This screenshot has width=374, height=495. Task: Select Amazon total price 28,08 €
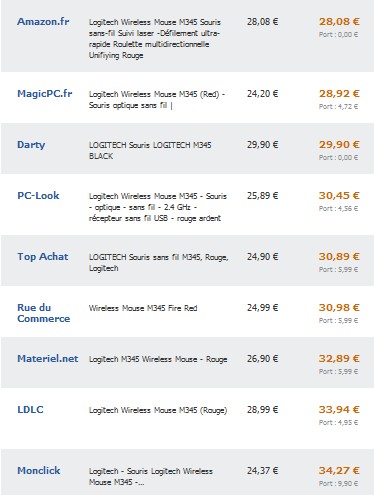pos(339,22)
